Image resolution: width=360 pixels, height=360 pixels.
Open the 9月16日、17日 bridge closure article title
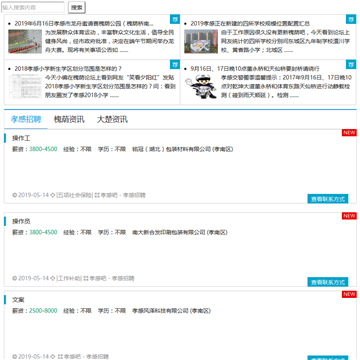(255, 69)
